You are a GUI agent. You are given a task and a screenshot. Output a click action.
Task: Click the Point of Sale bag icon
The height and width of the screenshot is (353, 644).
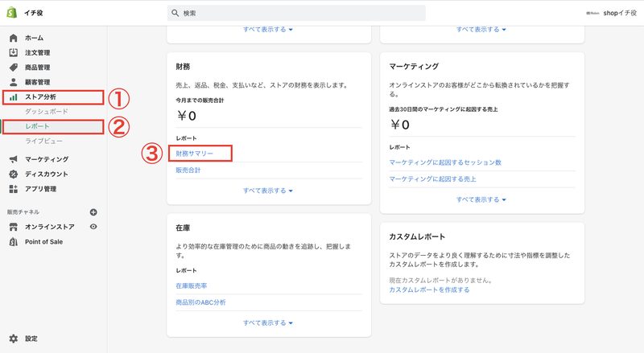click(14, 242)
